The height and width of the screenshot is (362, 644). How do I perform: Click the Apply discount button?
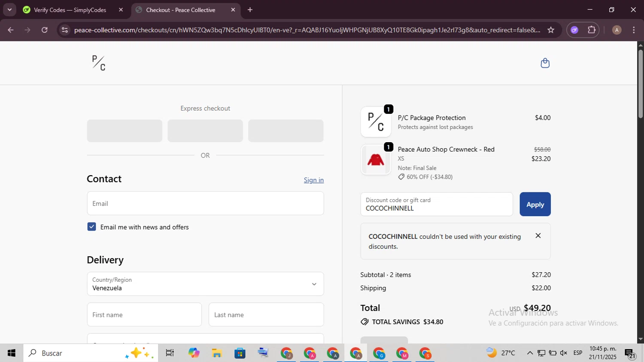click(535, 204)
